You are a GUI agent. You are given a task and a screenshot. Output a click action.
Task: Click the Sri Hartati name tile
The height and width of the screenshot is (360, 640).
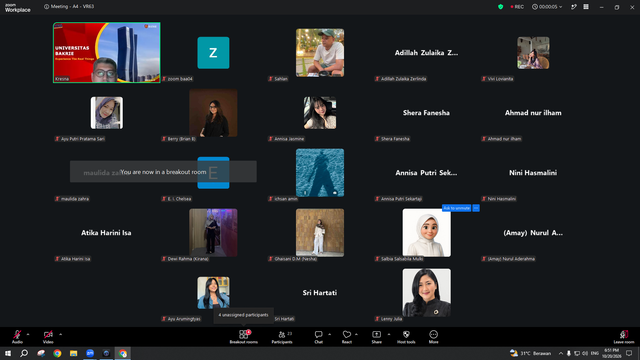point(320,293)
